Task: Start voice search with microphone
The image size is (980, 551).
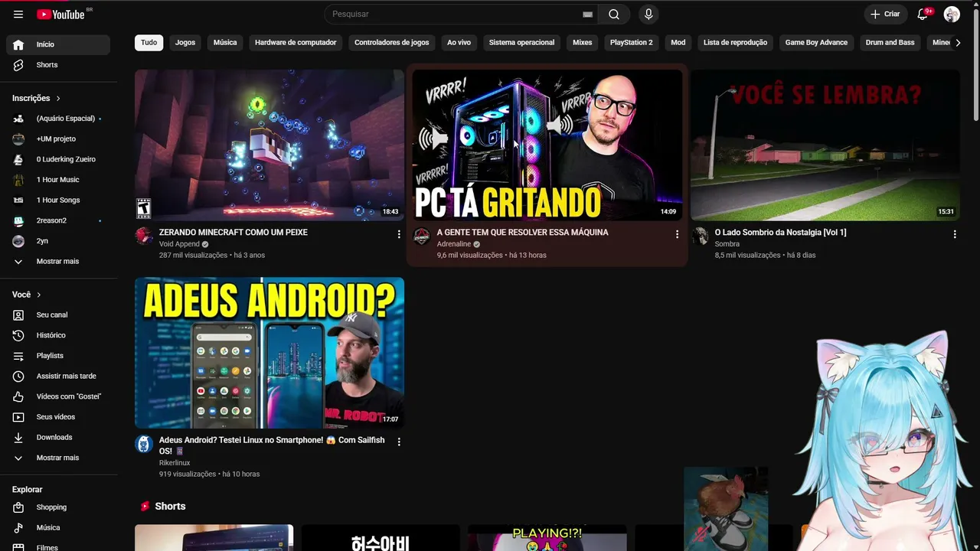Action: 648,15
